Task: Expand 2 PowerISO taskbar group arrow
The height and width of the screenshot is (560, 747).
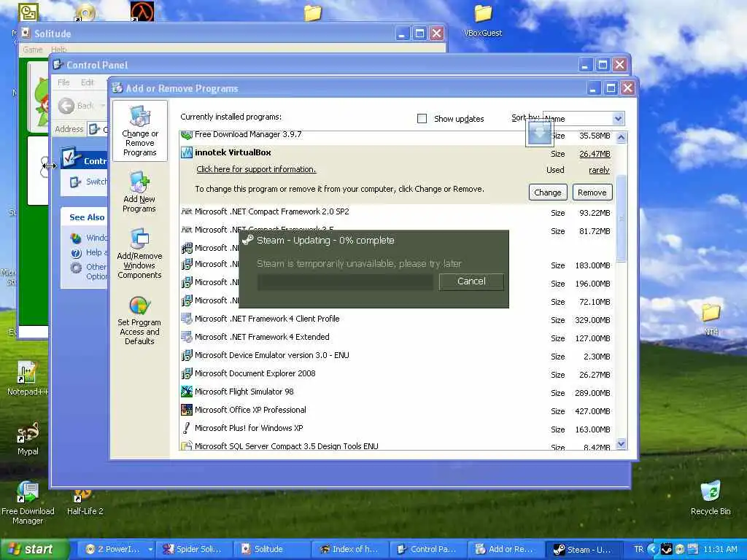Action: click(150, 549)
